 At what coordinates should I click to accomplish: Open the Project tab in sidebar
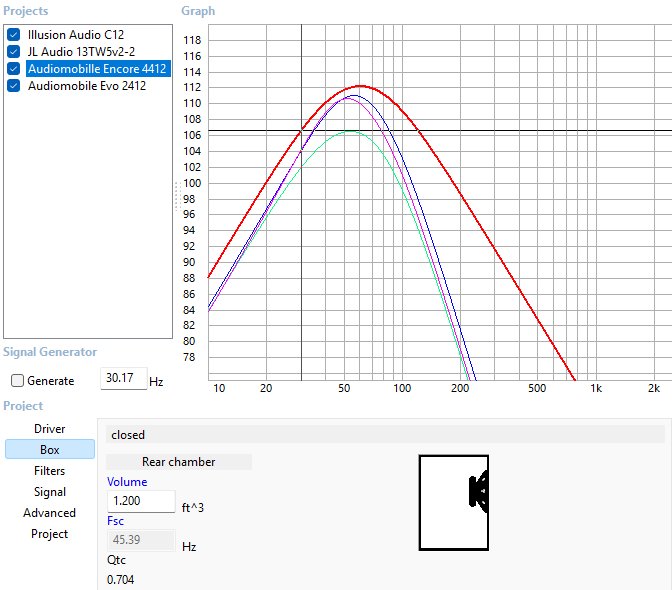point(50,534)
